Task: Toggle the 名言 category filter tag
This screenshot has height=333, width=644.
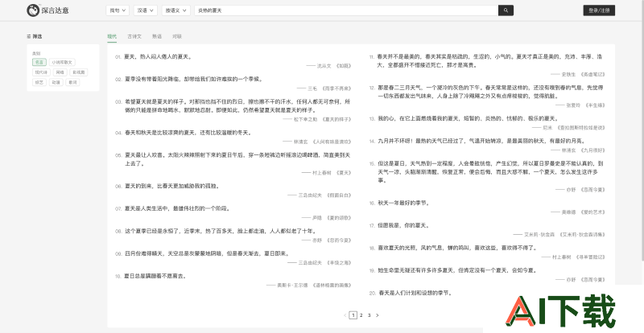Action: tap(39, 63)
